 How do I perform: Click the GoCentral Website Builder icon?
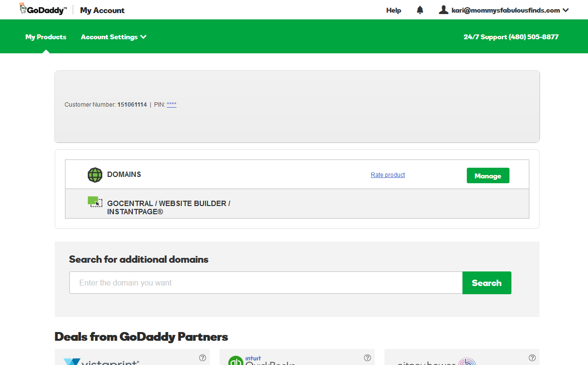[x=95, y=202]
